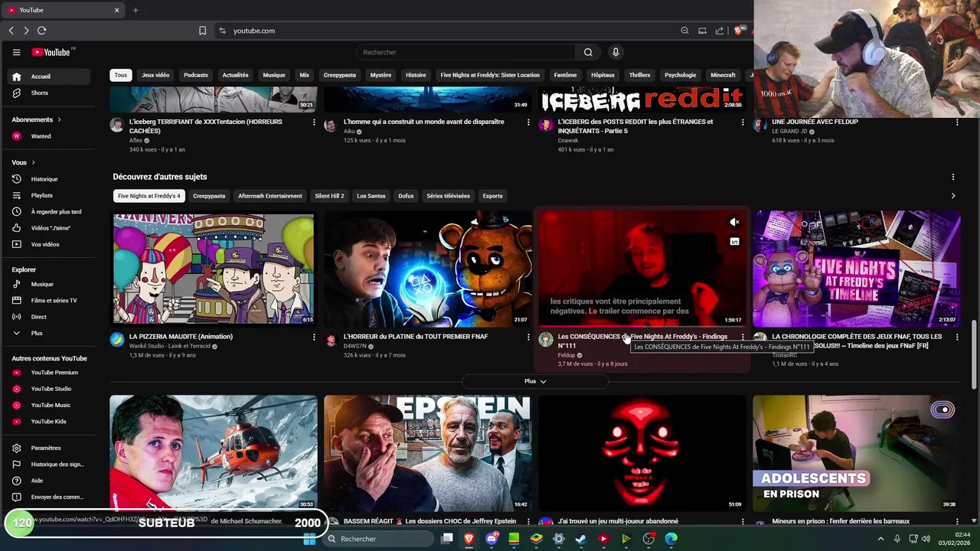Open menu for UNE JOURNÉE AVEC FELDUP

click(957, 122)
